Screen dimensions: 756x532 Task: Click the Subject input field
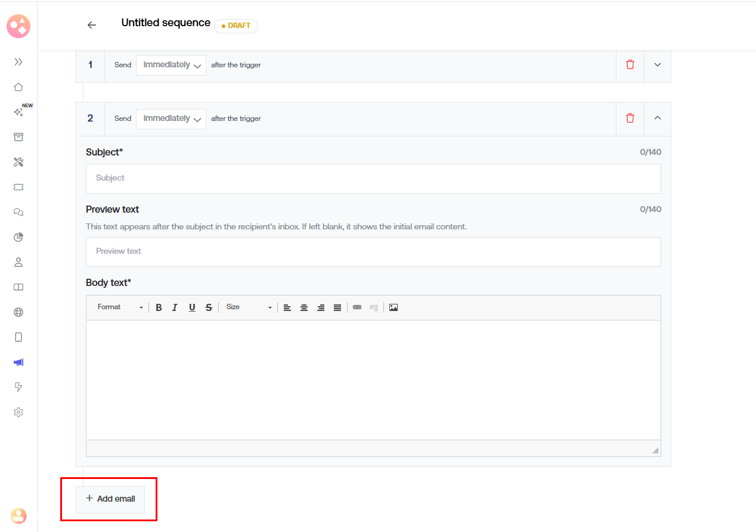(373, 178)
